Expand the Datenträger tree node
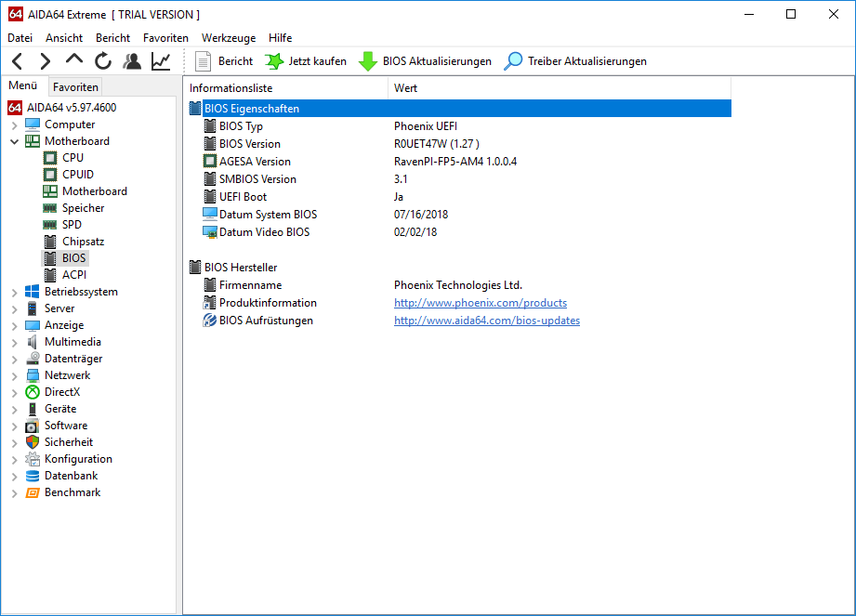The image size is (856, 616). (x=14, y=359)
